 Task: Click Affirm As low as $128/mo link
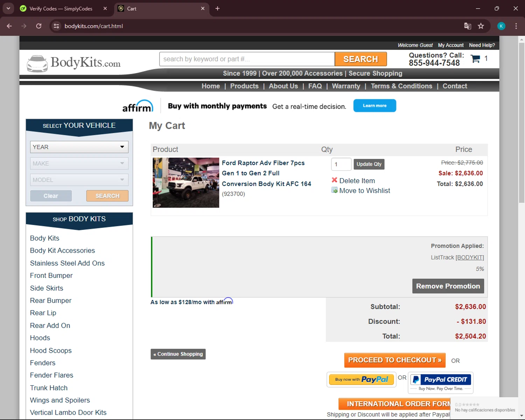click(192, 302)
